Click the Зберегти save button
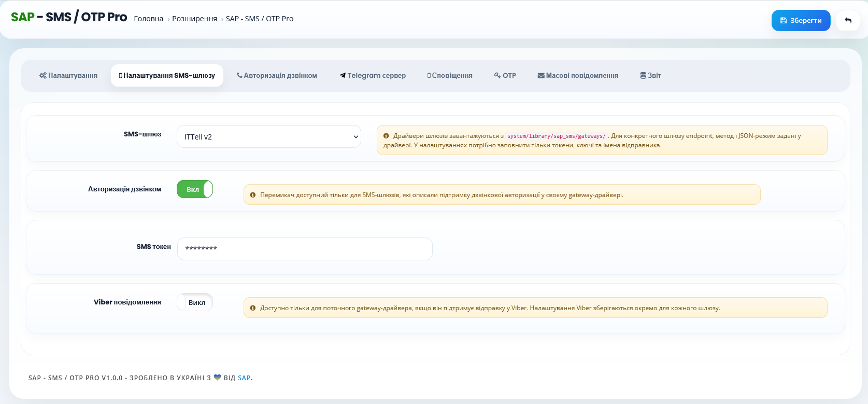This screenshot has height=404, width=868. 801,20
